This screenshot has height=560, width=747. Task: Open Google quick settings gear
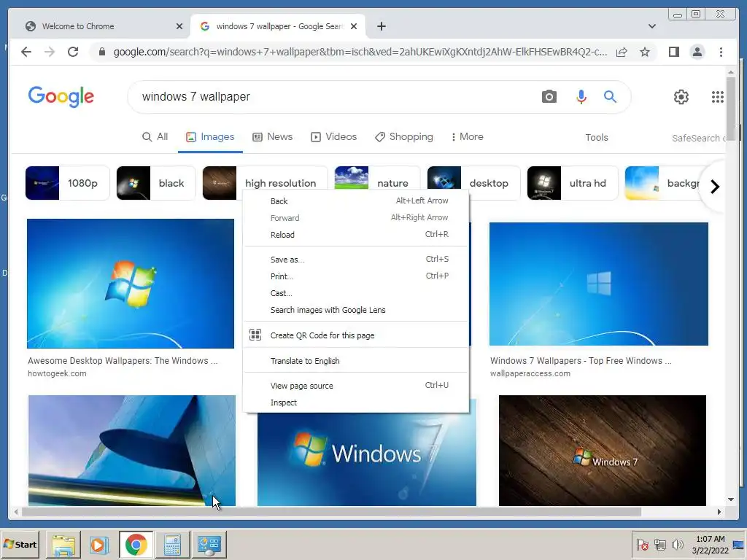(681, 97)
